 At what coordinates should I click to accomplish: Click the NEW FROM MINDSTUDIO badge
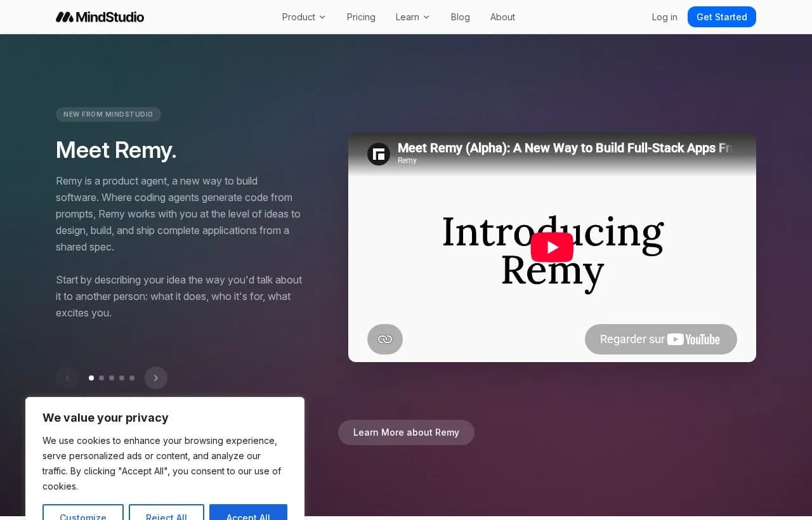pyautogui.click(x=108, y=114)
